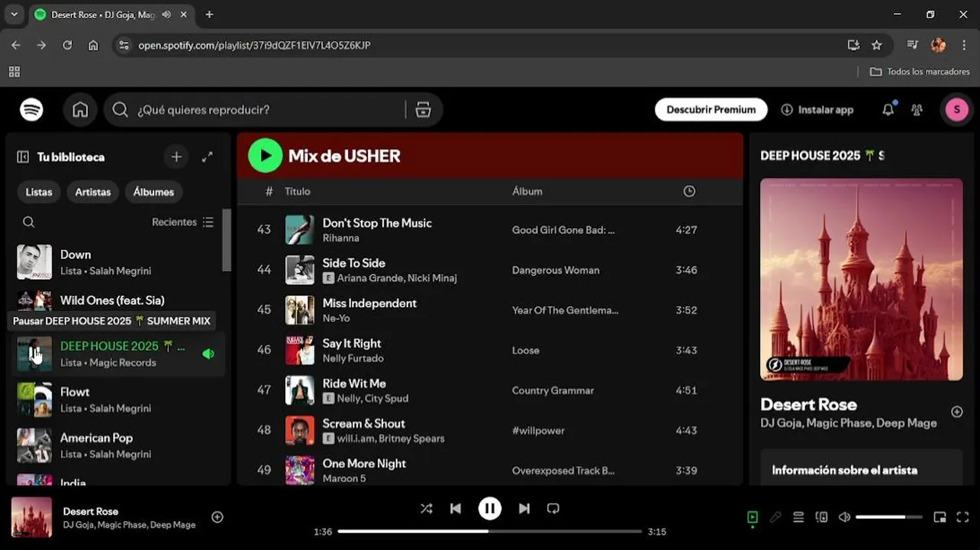
Task: Connect to a device
Action: tap(821, 517)
